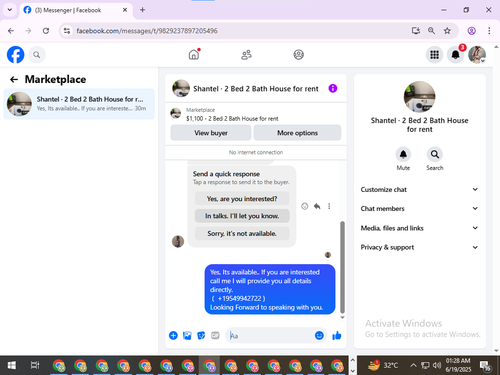Open the notifications bell

[456, 55]
